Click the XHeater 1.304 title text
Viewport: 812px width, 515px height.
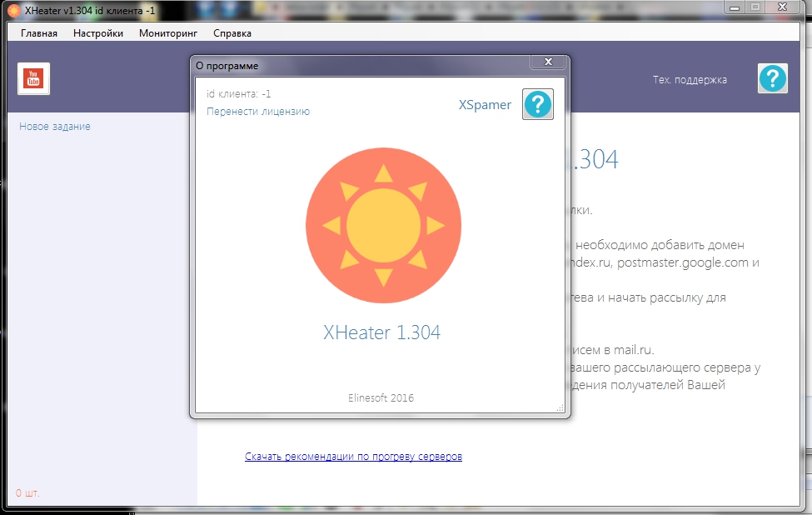[x=381, y=332]
